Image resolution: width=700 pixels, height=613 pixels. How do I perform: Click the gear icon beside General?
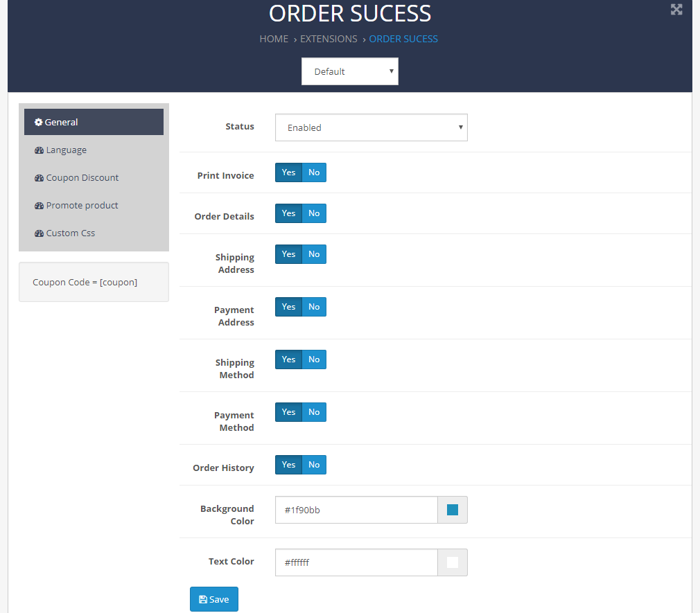(38, 122)
